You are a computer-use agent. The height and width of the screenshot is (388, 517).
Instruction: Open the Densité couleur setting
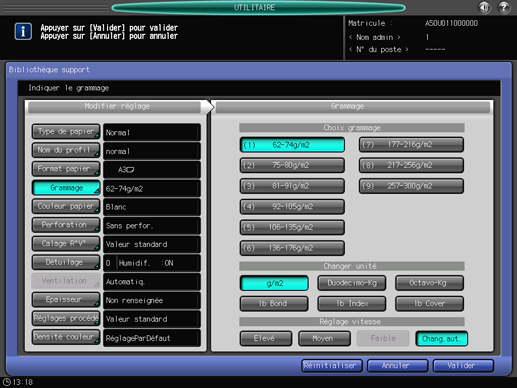click(x=66, y=337)
